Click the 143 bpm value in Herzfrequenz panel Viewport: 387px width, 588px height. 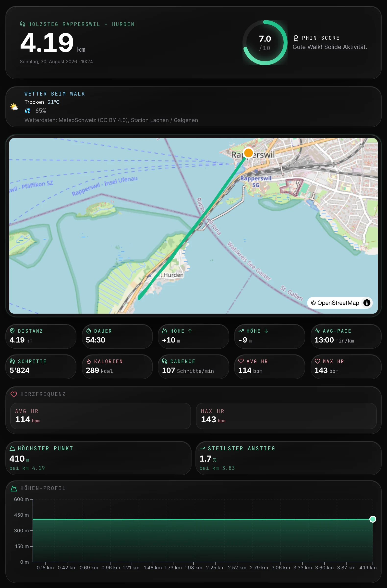[x=213, y=419]
